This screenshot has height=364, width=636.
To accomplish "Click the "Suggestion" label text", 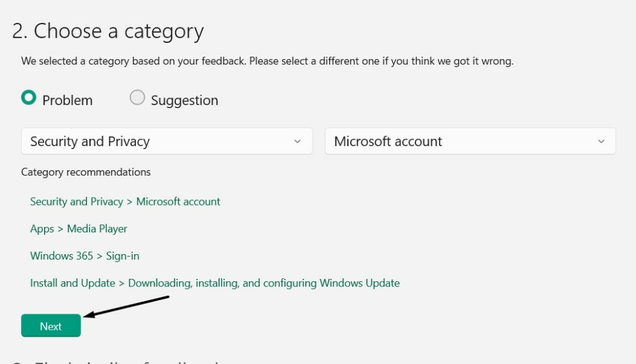I will 184,101.
